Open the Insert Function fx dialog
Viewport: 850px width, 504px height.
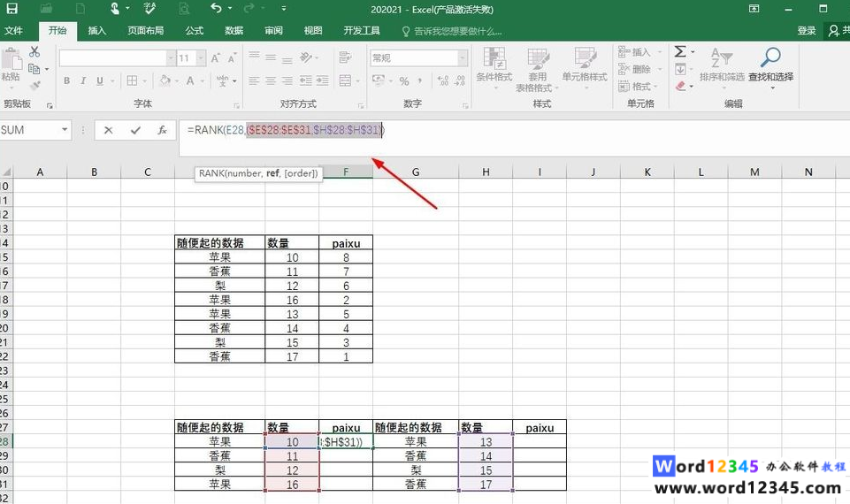tap(162, 130)
